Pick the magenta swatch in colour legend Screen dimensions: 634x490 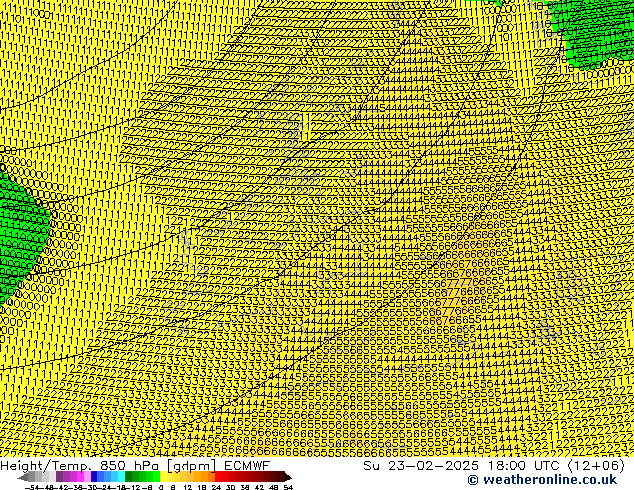(x=80, y=476)
